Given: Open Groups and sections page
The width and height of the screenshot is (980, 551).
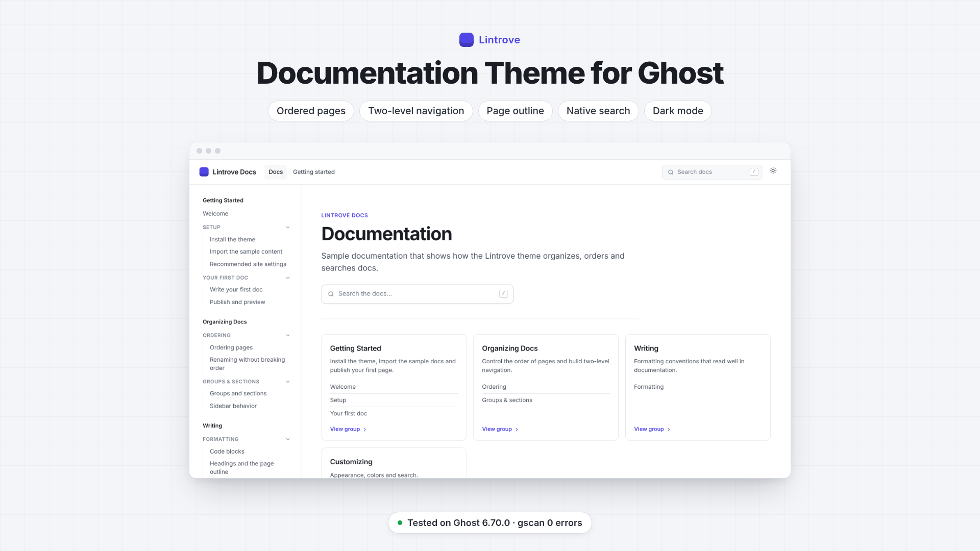Looking at the screenshot, I should [238, 393].
